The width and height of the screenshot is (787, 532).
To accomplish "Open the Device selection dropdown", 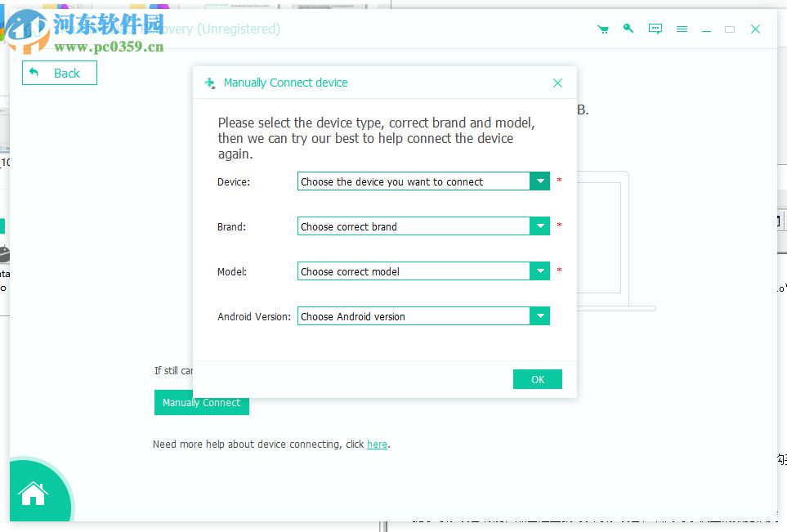I will point(417,181).
